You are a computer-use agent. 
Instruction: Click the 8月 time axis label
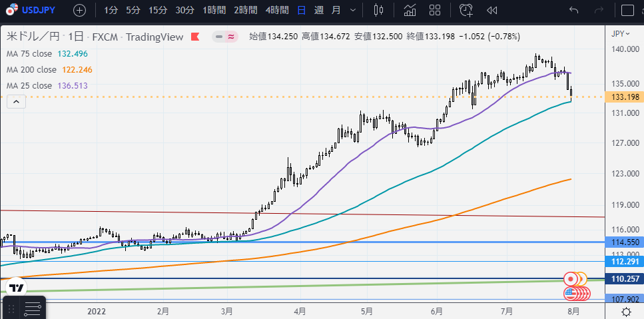[x=574, y=312]
